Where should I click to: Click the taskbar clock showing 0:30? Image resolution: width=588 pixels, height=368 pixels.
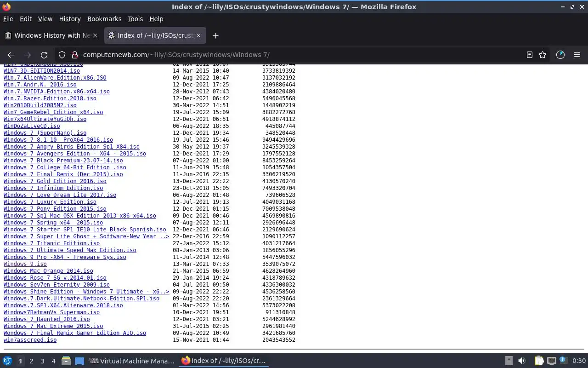(579, 361)
